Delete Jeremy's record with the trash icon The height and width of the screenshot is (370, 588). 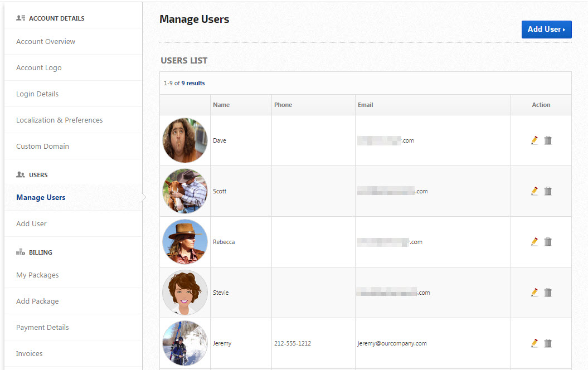tap(548, 343)
